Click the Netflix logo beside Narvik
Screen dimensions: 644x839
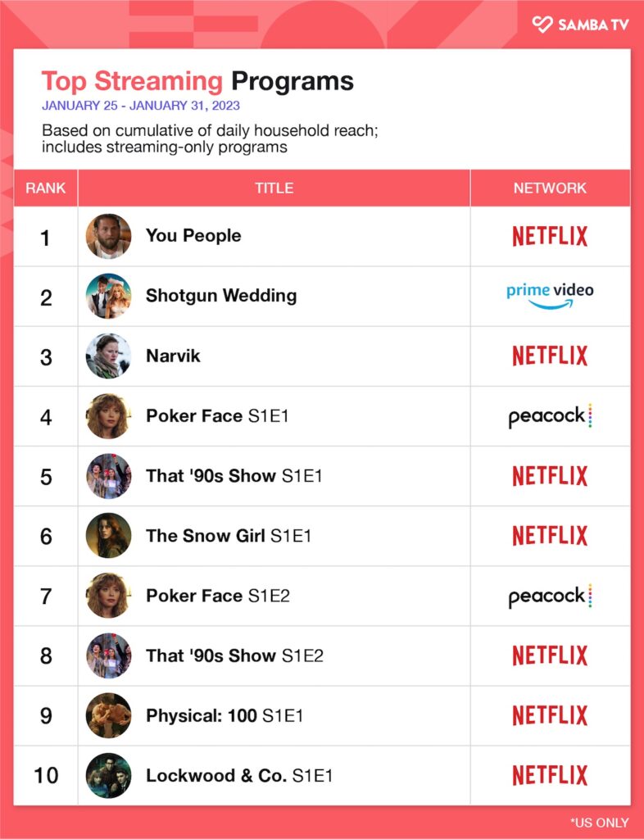(550, 356)
